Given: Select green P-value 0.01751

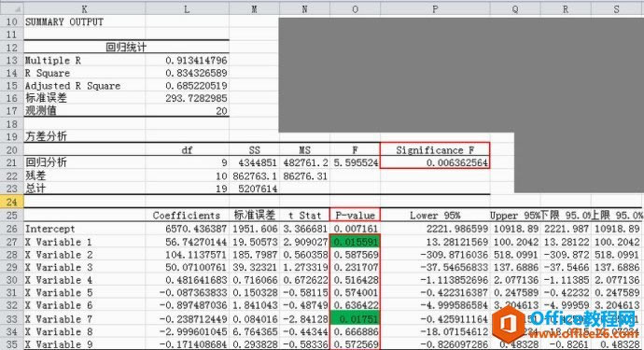Looking at the screenshot, I should tap(355, 319).
